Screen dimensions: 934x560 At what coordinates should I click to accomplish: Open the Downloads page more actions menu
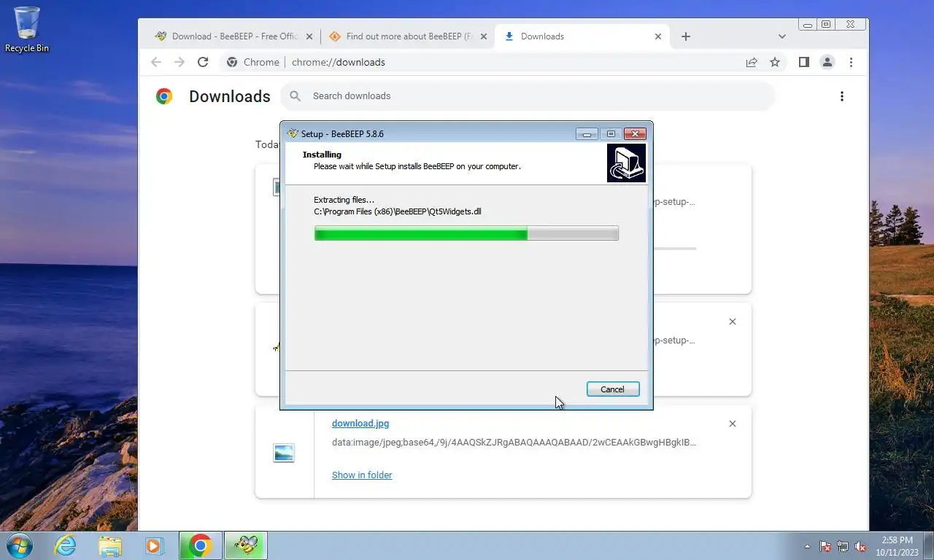842,96
